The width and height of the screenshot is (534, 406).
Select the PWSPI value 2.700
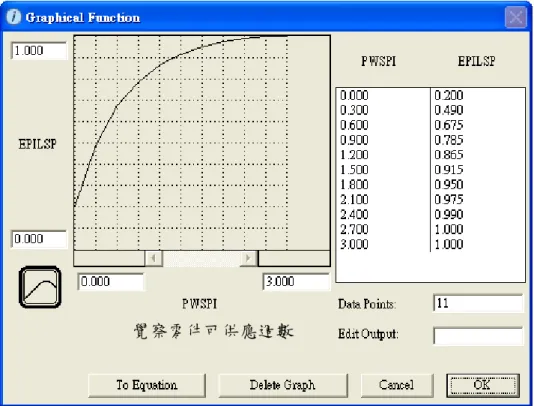coord(354,230)
